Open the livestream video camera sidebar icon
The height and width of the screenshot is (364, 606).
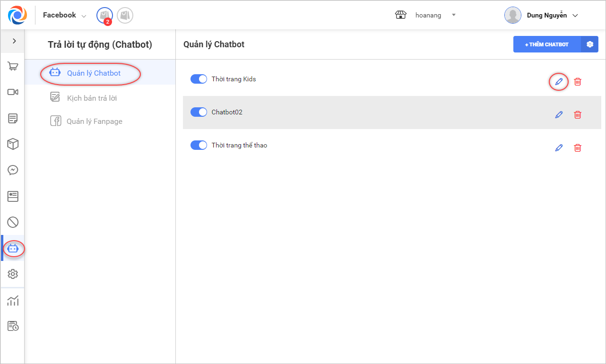[13, 92]
